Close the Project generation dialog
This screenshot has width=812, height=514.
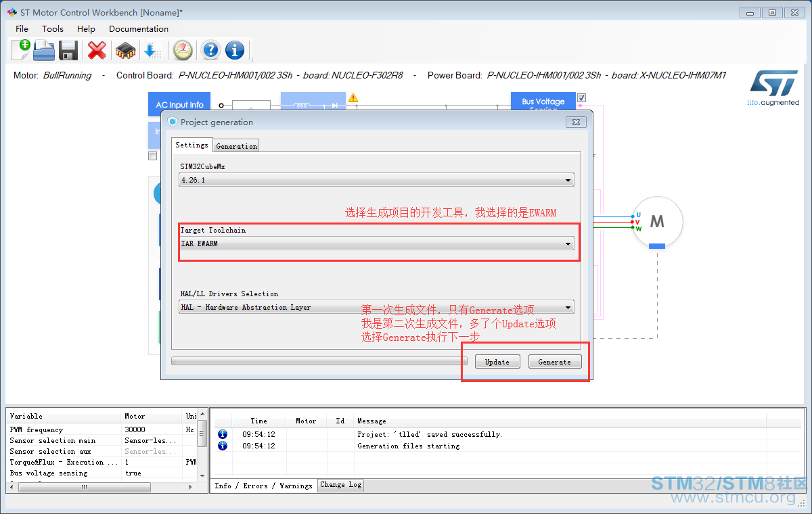(x=576, y=122)
